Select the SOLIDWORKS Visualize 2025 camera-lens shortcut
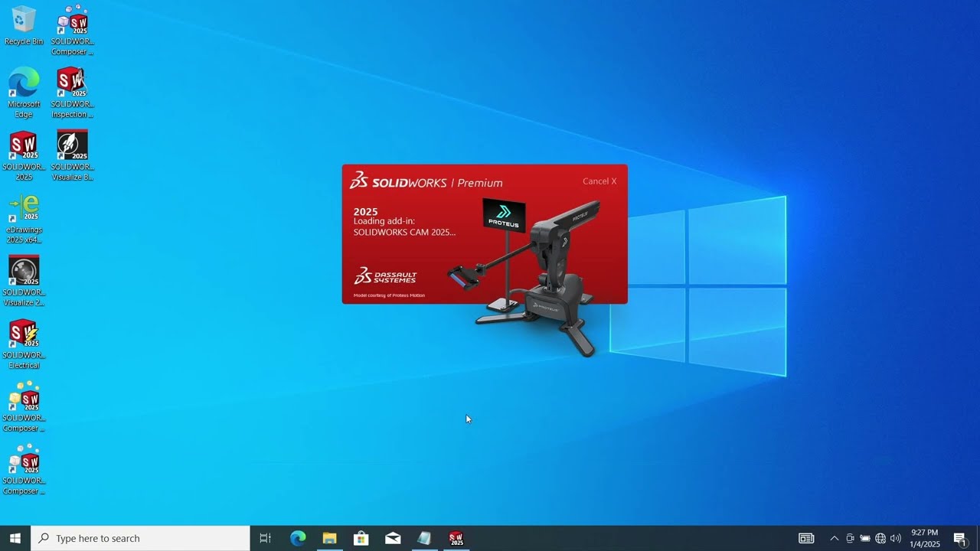The width and height of the screenshot is (980, 551). click(24, 281)
